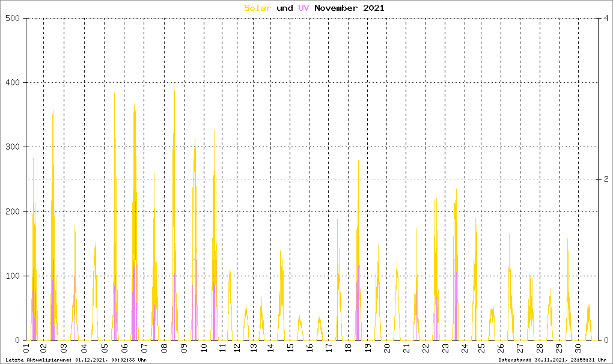Screen dimensions: 613x364
Task: Click the 500 label on left axis
Action: click(x=14, y=19)
